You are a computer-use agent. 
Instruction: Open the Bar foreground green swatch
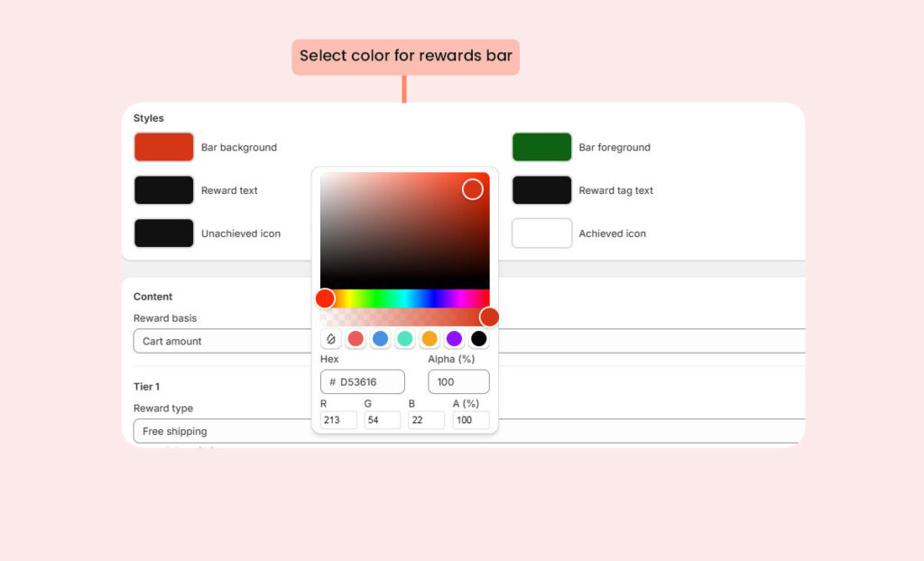pyautogui.click(x=541, y=147)
